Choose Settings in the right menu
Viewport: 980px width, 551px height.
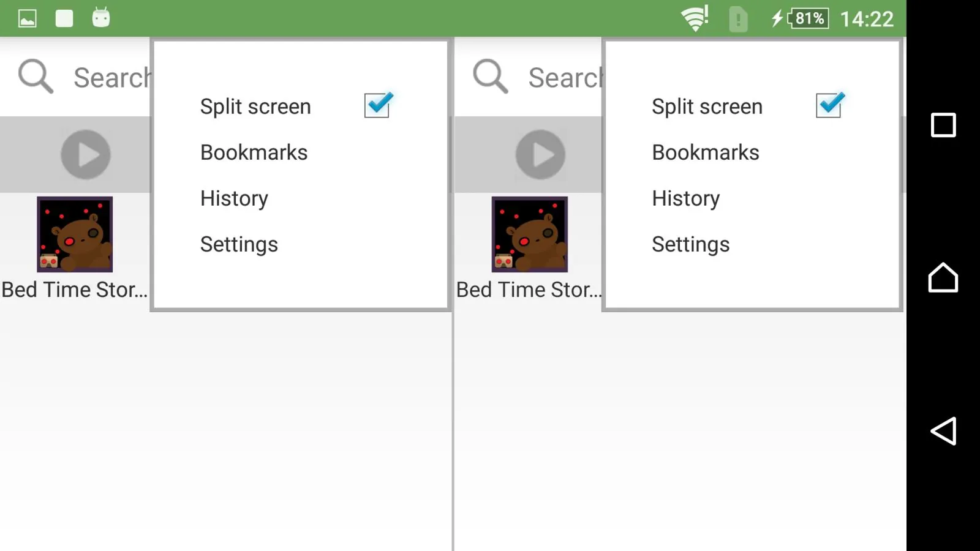point(691,244)
